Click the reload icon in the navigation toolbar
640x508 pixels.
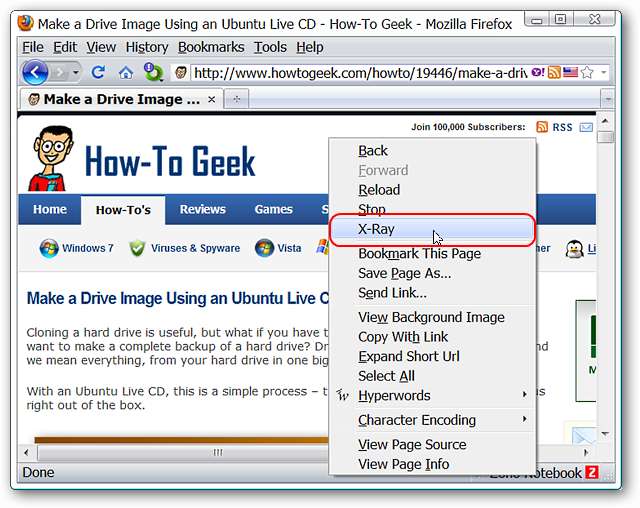pyautogui.click(x=98, y=72)
